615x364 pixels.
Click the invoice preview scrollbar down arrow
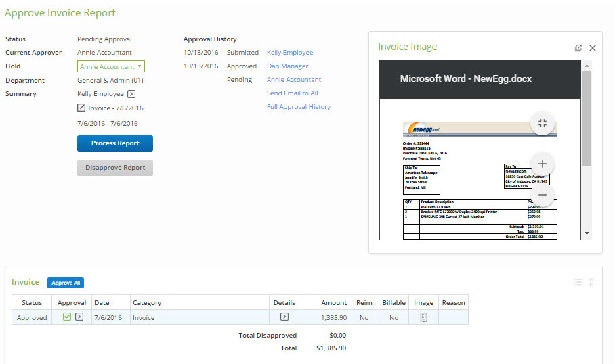(x=587, y=233)
